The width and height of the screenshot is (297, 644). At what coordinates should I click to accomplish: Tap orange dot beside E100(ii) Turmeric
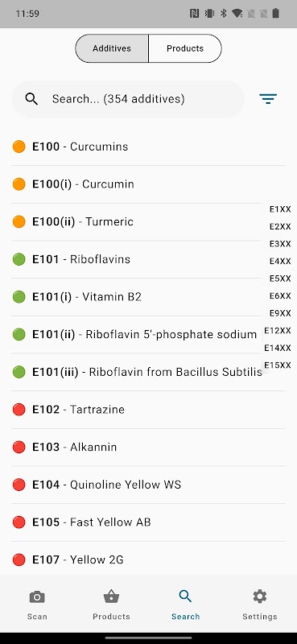coord(19,222)
